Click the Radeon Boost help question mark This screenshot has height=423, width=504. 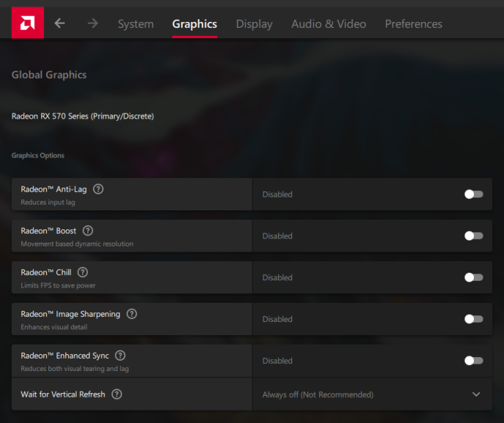click(x=88, y=231)
